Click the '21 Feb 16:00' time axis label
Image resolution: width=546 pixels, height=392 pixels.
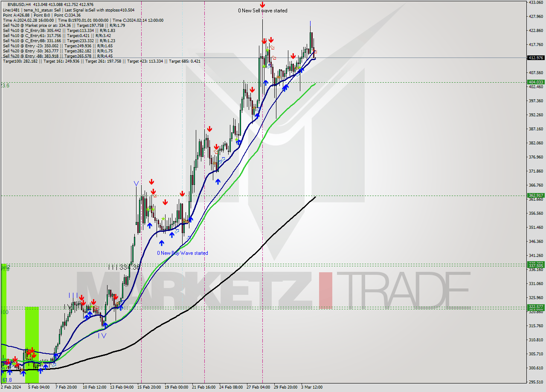tap(203, 387)
